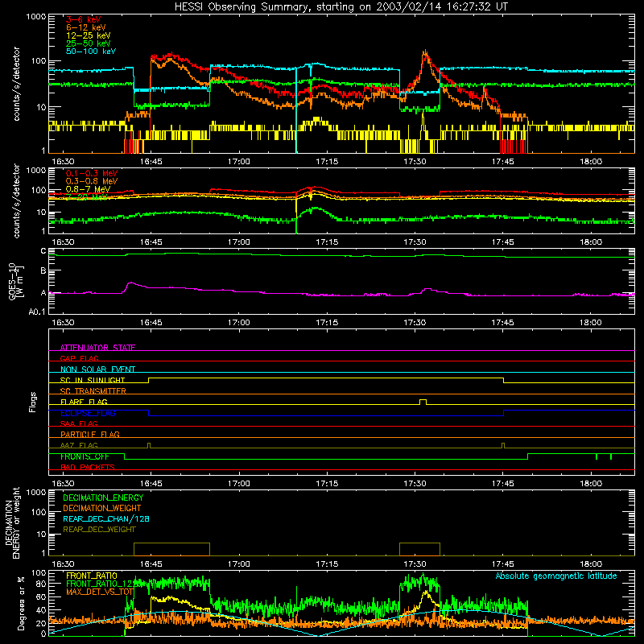
Task: Click the Flags axis title
Action: [33, 402]
